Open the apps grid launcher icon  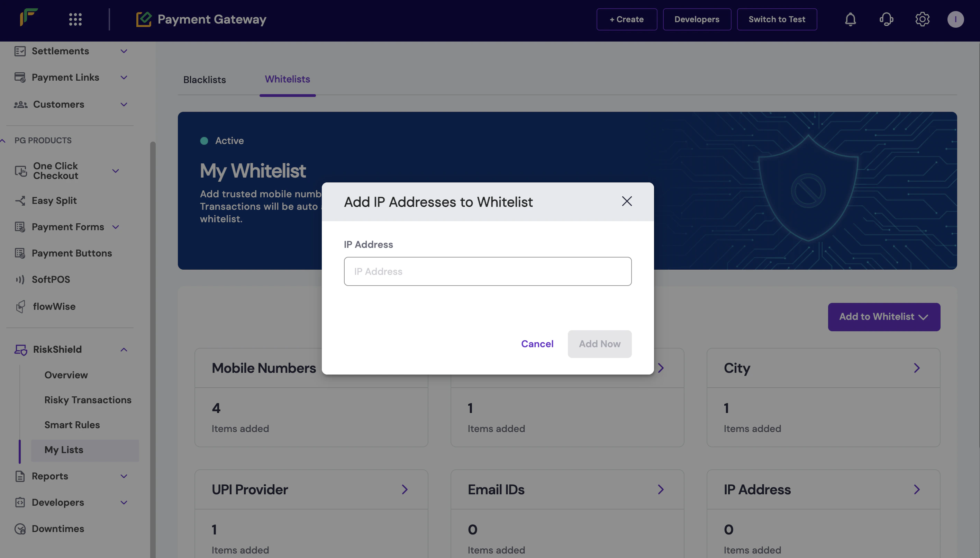pyautogui.click(x=75, y=19)
